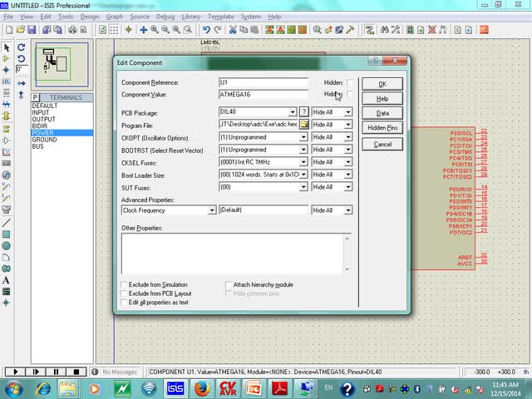Start simulation with Play button

(x=15, y=372)
